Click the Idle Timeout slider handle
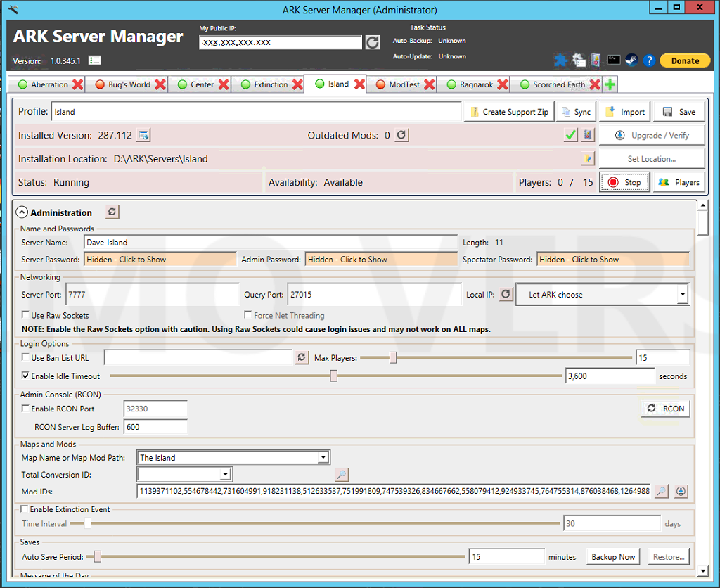720x588 pixels. pyautogui.click(x=334, y=376)
